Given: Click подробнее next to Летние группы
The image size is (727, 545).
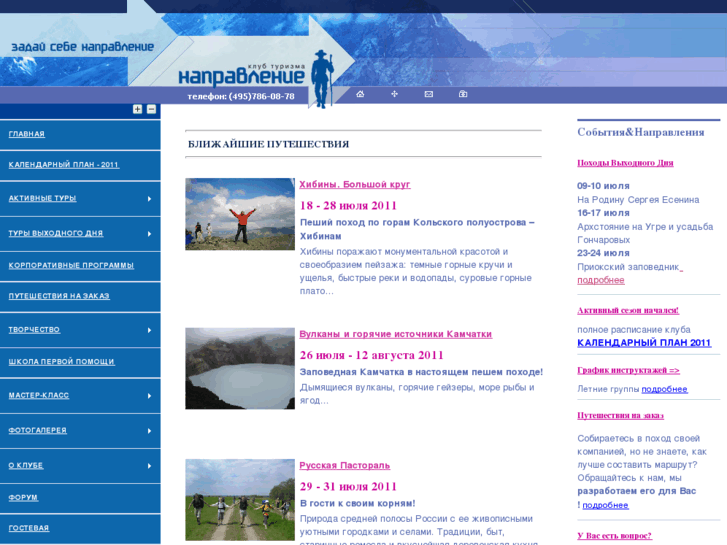Looking at the screenshot, I should pyautogui.click(x=664, y=389).
